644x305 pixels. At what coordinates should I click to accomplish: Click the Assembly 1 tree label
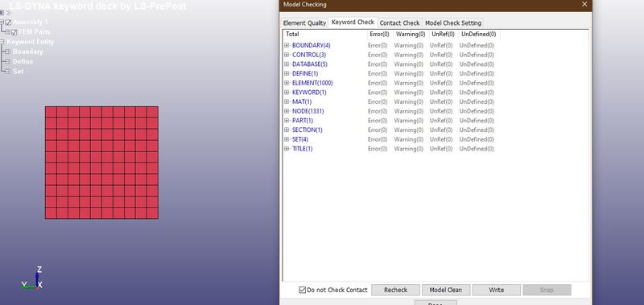point(31,23)
